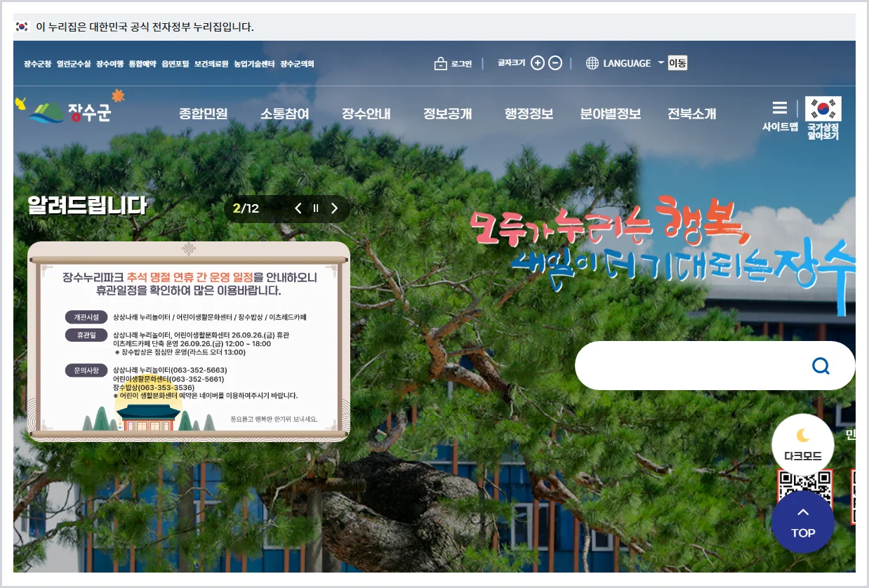
Task: Open the 보건의료원 link
Action: (211, 64)
